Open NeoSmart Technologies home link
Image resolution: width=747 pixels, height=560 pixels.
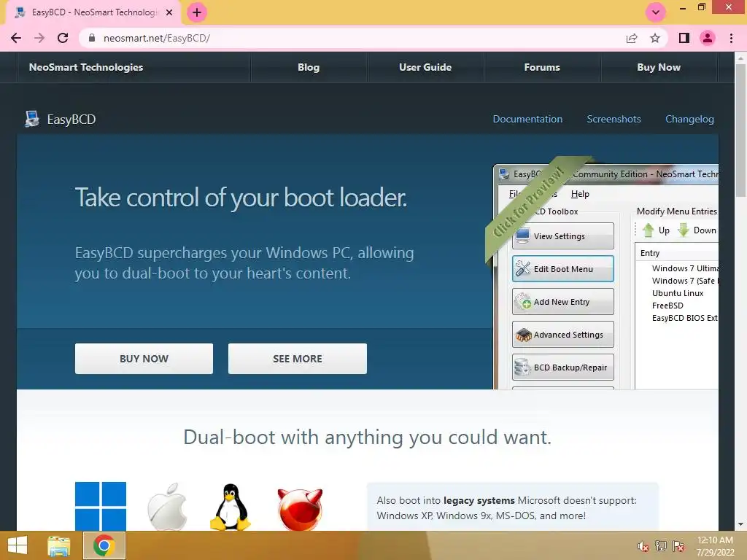click(86, 67)
